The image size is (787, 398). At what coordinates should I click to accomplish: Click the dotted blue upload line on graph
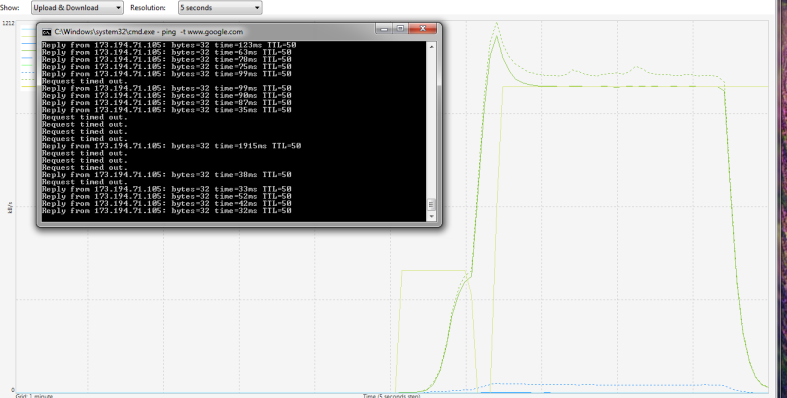pyautogui.click(x=602, y=385)
